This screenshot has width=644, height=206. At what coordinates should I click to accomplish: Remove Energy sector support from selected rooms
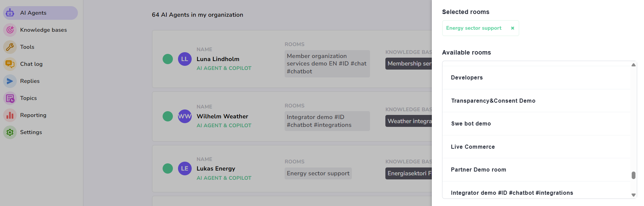click(x=512, y=28)
